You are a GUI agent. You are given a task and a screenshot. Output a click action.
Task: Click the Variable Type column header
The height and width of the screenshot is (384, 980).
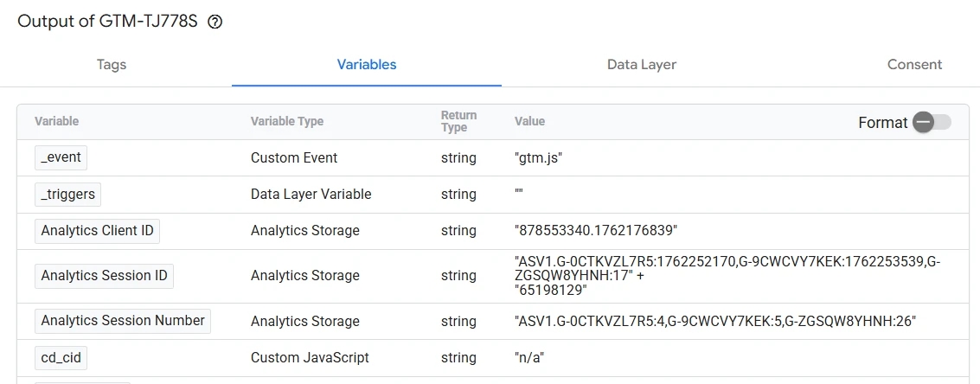click(286, 122)
